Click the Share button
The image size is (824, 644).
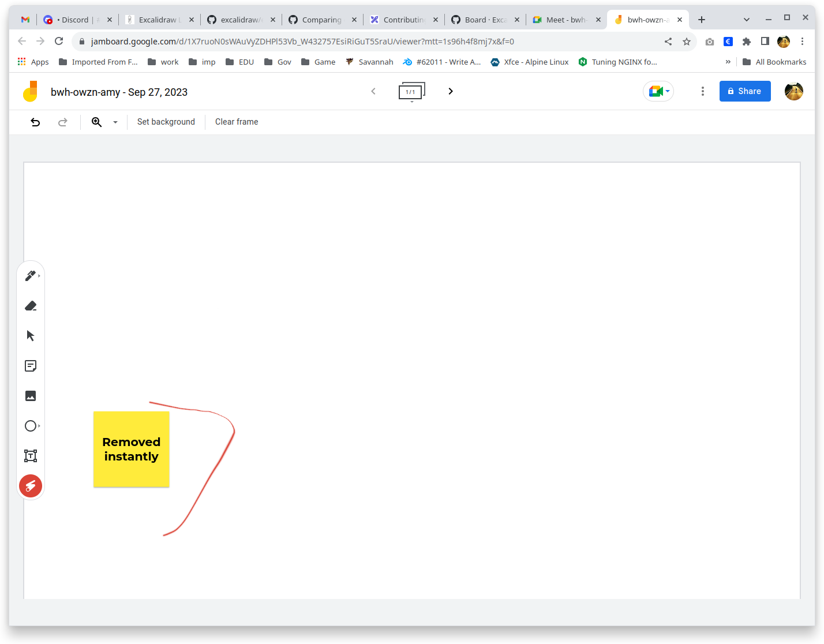[x=744, y=91]
